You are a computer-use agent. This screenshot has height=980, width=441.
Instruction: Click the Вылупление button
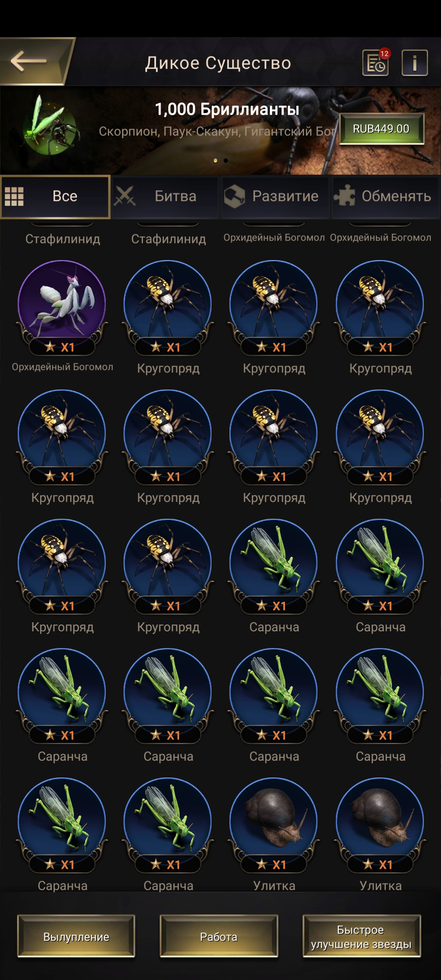76,936
